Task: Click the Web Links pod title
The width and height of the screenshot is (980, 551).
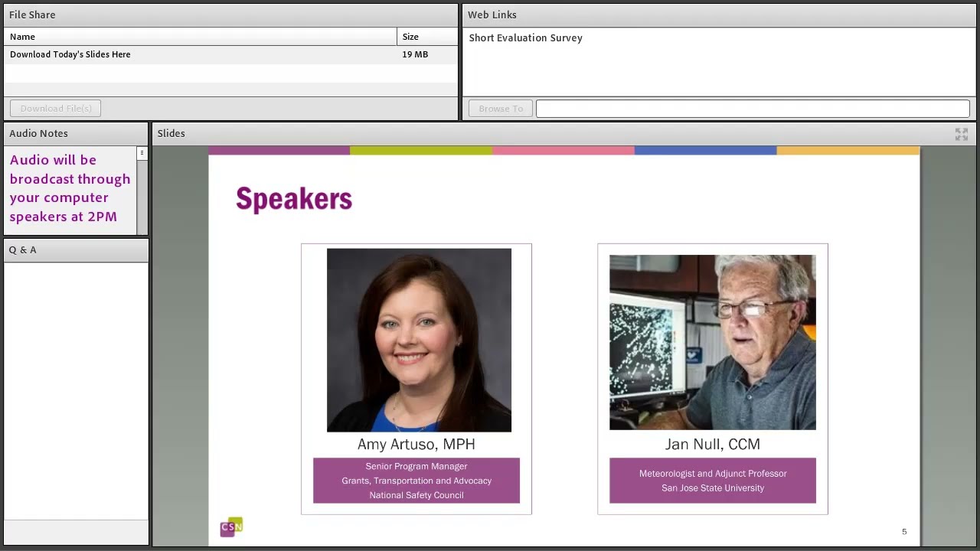Action: pos(492,15)
